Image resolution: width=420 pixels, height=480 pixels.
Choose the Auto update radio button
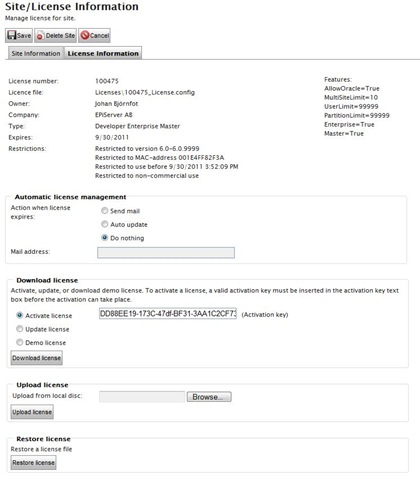click(105, 224)
